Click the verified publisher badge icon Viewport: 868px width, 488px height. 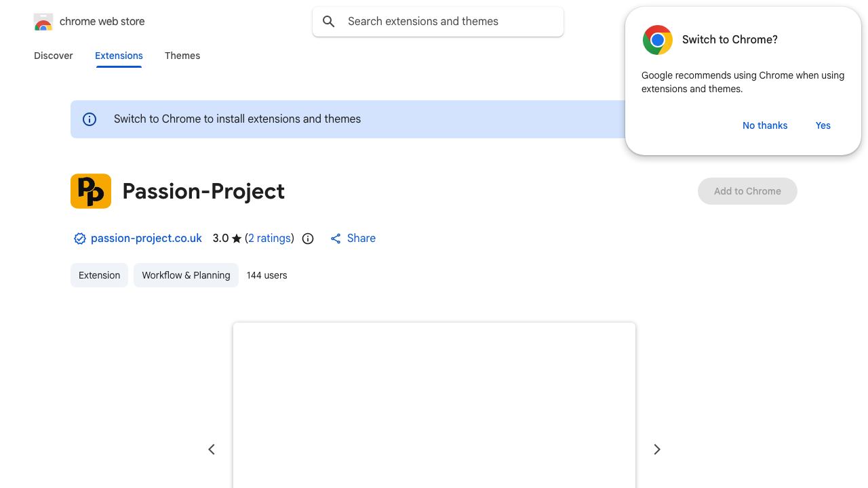80,239
